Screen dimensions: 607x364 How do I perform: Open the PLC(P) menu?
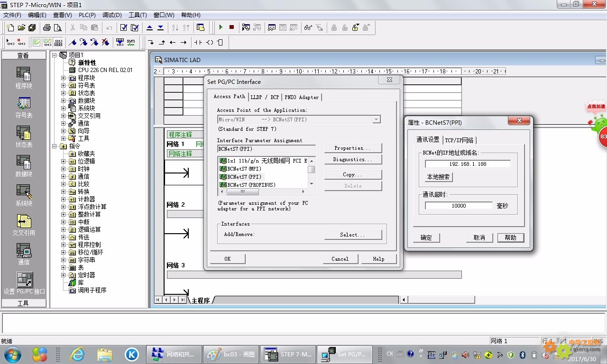tap(87, 15)
